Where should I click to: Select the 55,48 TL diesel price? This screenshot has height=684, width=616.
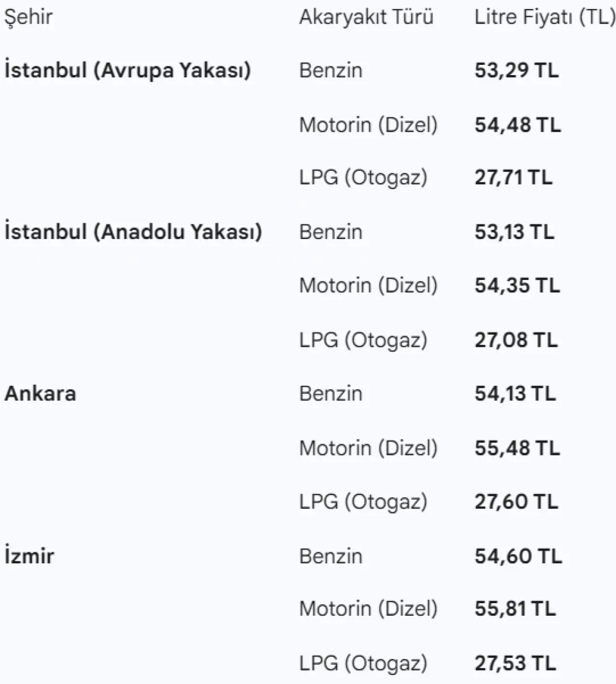click(x=517, y=448)
